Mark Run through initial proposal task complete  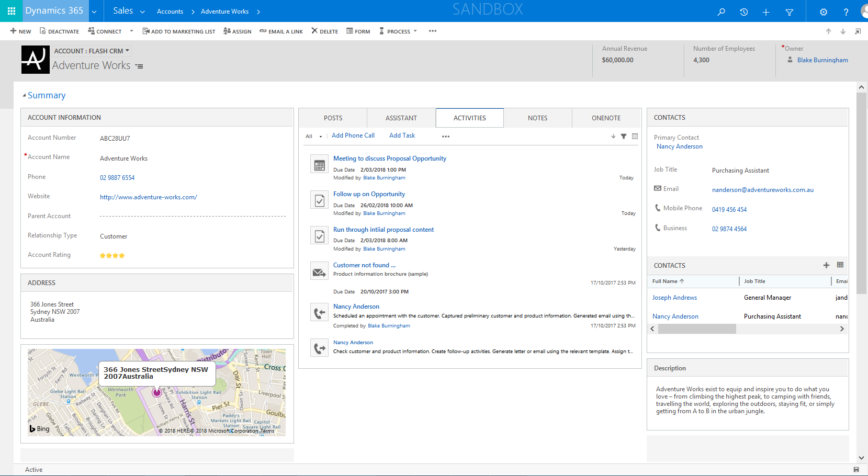pos(319,236)
